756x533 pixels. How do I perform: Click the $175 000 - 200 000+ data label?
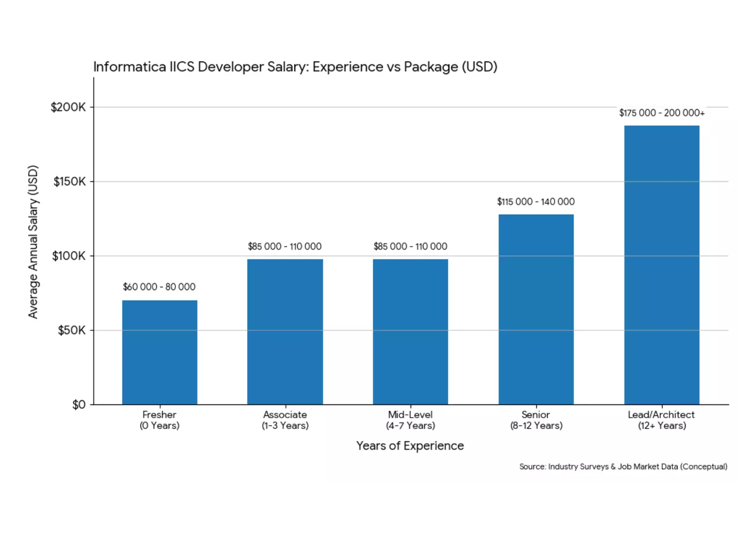pyautogui.click(x=661, y=113)
